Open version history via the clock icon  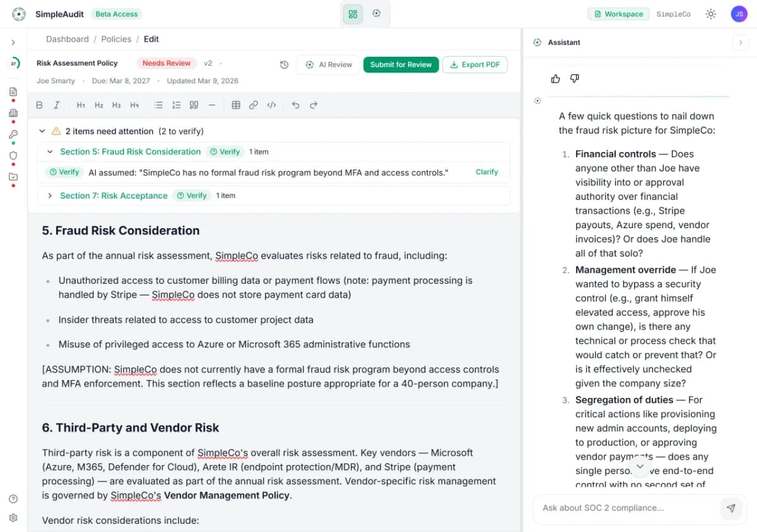pyautogui.click(x=284, y=64)
